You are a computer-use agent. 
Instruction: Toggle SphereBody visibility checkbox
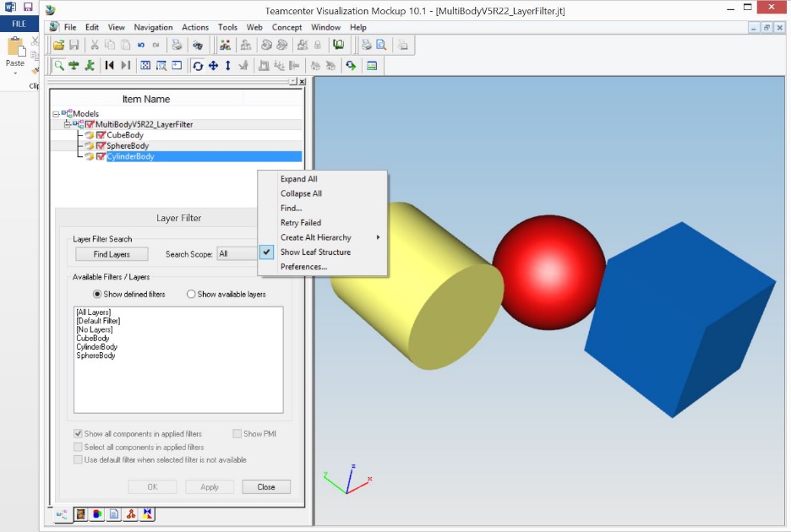101,146
